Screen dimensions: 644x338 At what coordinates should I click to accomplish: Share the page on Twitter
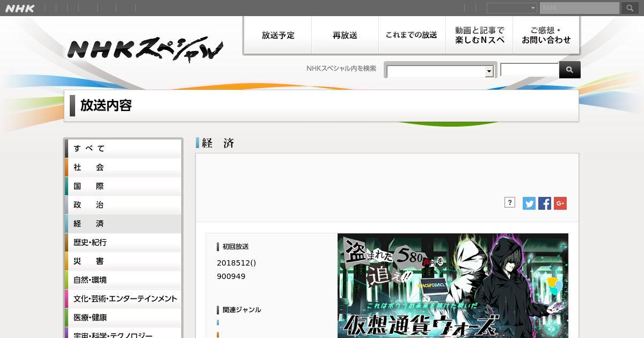coord(529,203)
